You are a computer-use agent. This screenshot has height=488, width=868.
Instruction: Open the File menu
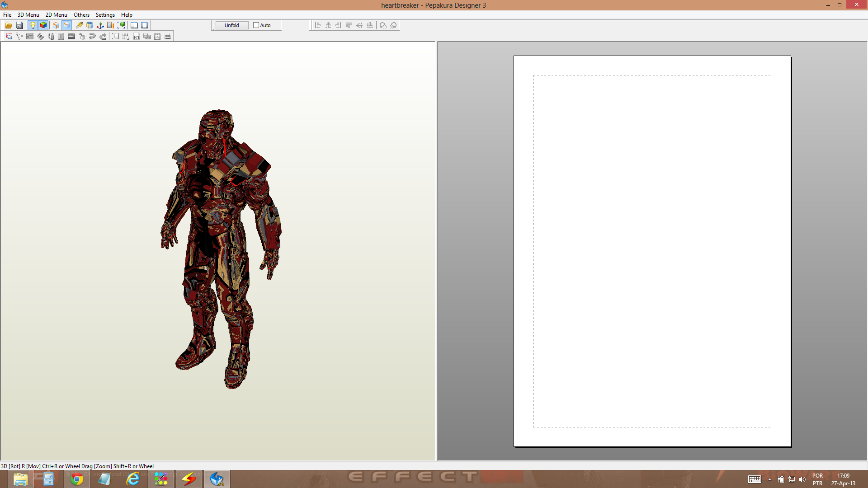[x=7, y=15]
